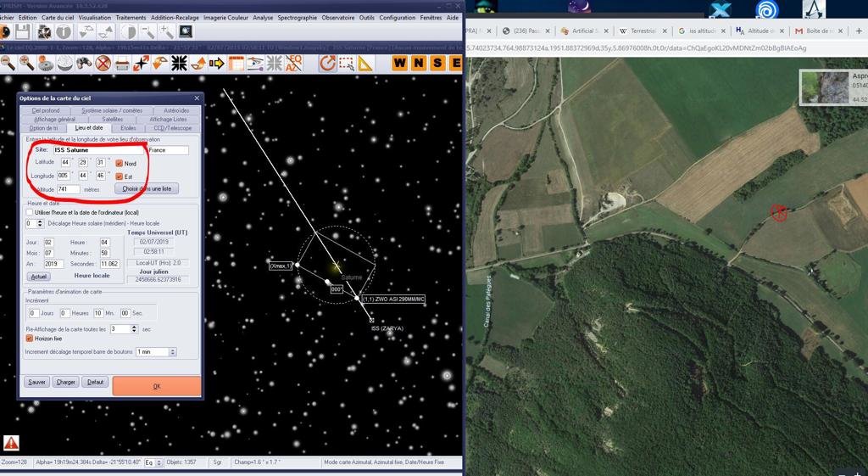Toggle the Nord latitude checkbox
868x476 pixels.
click(119, 164)
